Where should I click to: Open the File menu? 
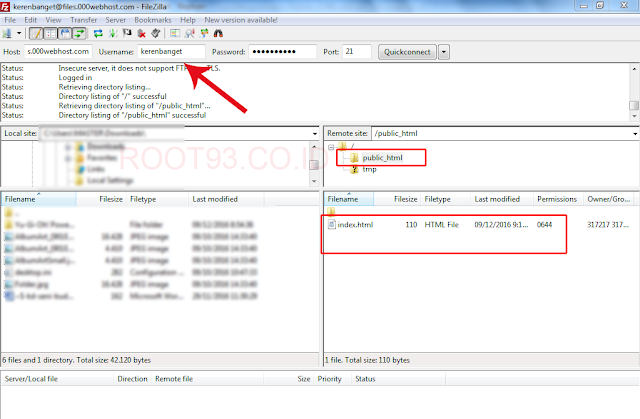coord(10,20)
